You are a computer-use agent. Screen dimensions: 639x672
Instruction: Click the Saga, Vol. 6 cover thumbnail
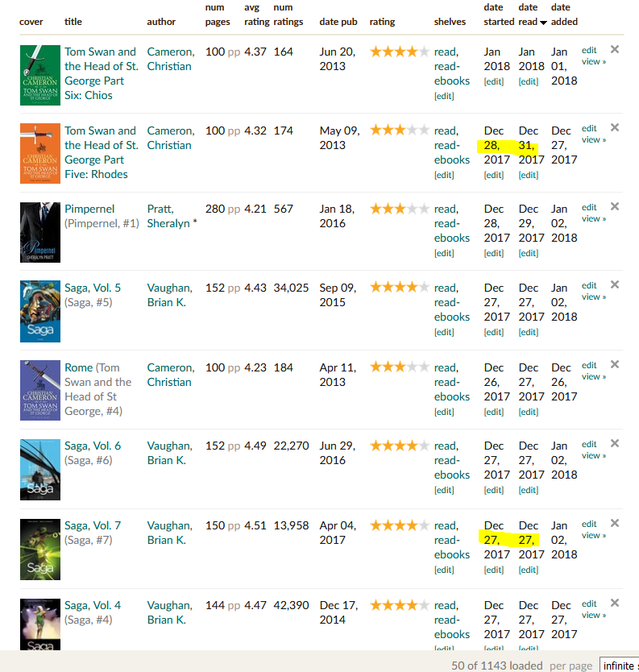tap(40, 470)
